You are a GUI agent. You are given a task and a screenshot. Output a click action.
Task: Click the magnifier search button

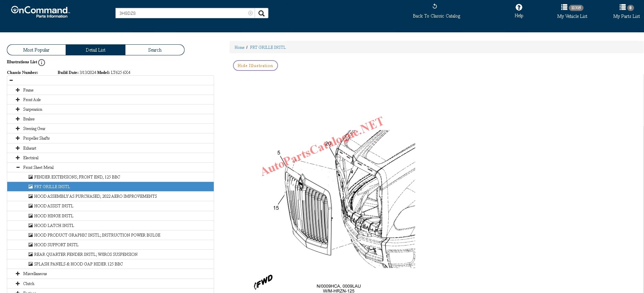[x=262, y=13]
